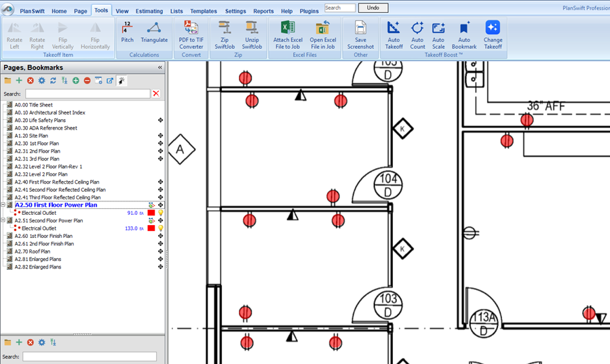Viewport: 610px width, 364px height.
Task: Select A0.00 Title Sheet page
Action: [33, 105]
